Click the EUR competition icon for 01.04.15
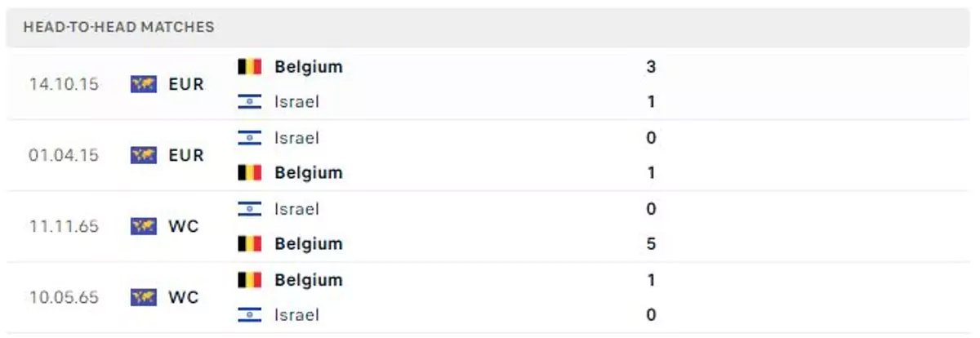980x338 pixels. point(143,155)
